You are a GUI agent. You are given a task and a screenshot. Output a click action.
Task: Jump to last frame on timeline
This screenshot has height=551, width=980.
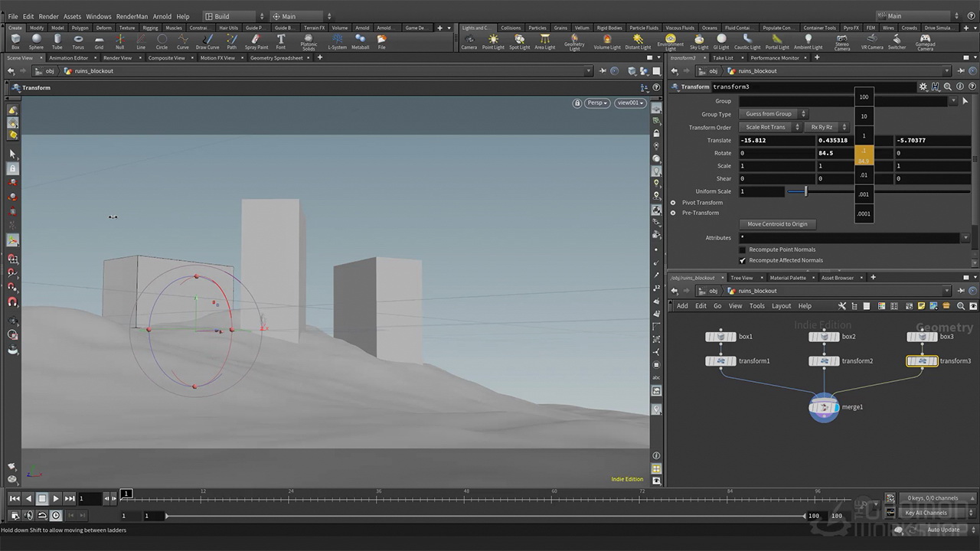[x=70, y=499]
